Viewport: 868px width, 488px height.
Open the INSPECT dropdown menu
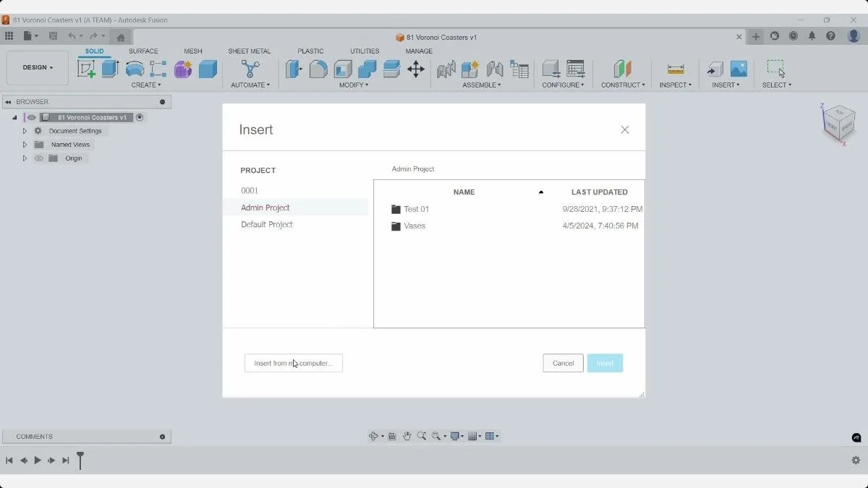click(676, 85)
